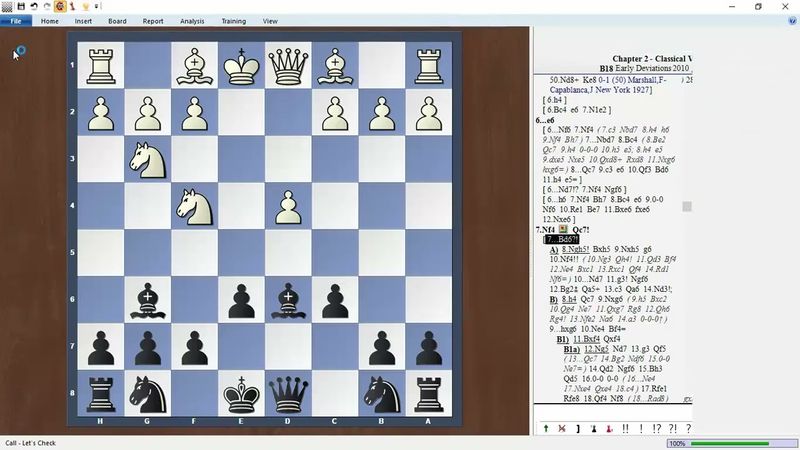The width and height of the screenshot is (800, 450).
Task: Open the Training ribbon tab
Action: tap(233, 20)
